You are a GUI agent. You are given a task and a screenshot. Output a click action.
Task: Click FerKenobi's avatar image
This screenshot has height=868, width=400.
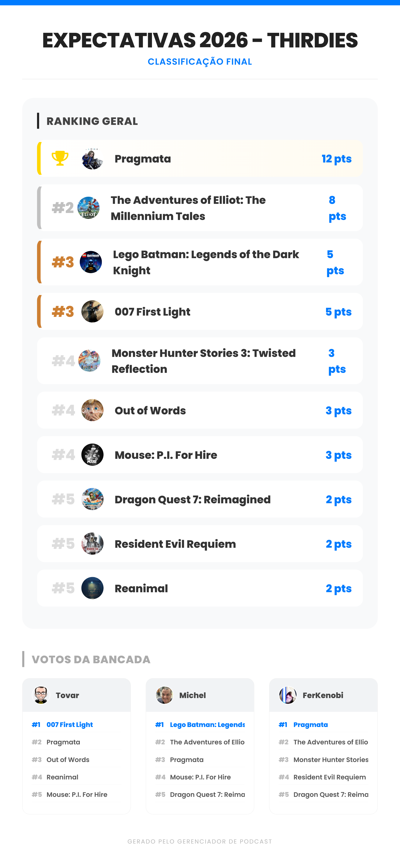pos(288,695)
